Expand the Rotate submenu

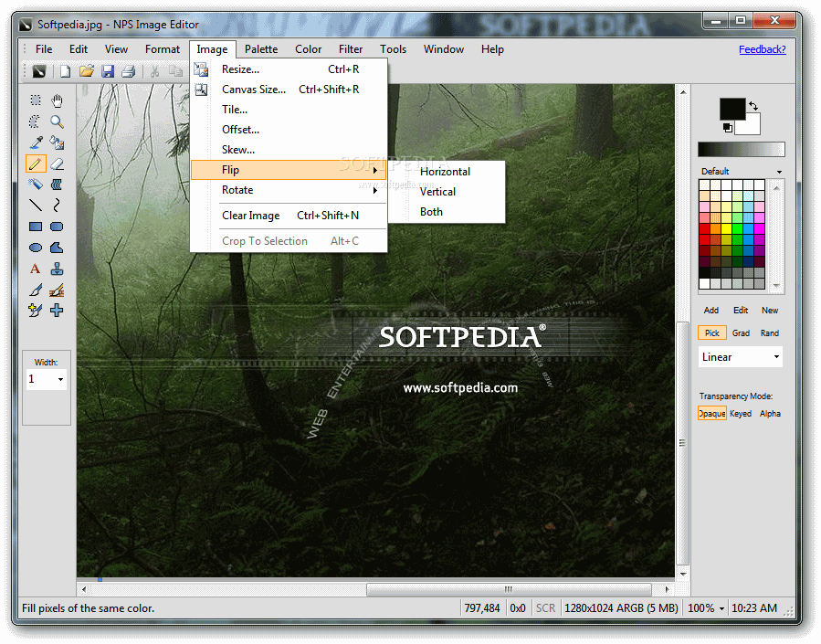(289, 190)
